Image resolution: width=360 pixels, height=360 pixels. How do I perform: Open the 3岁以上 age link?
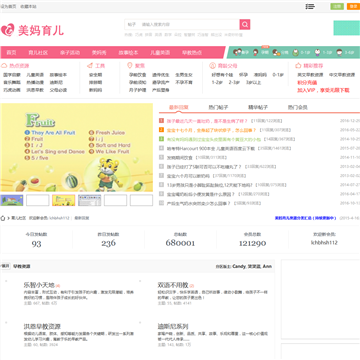(253, 82)
